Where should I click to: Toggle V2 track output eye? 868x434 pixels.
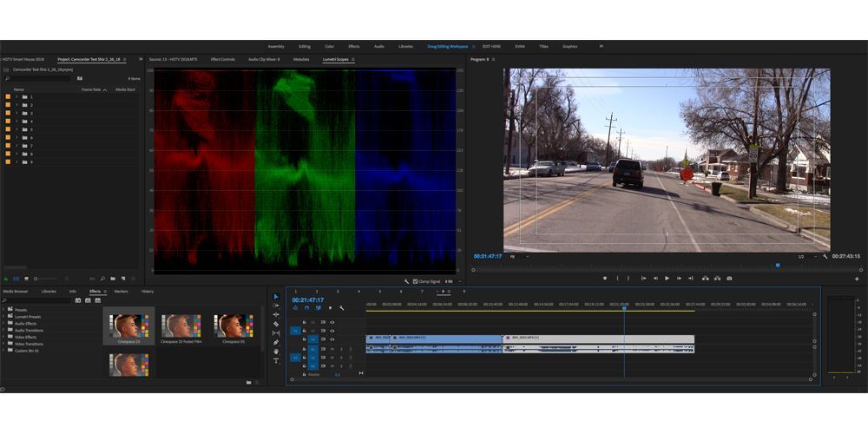(x=332, y=331)
